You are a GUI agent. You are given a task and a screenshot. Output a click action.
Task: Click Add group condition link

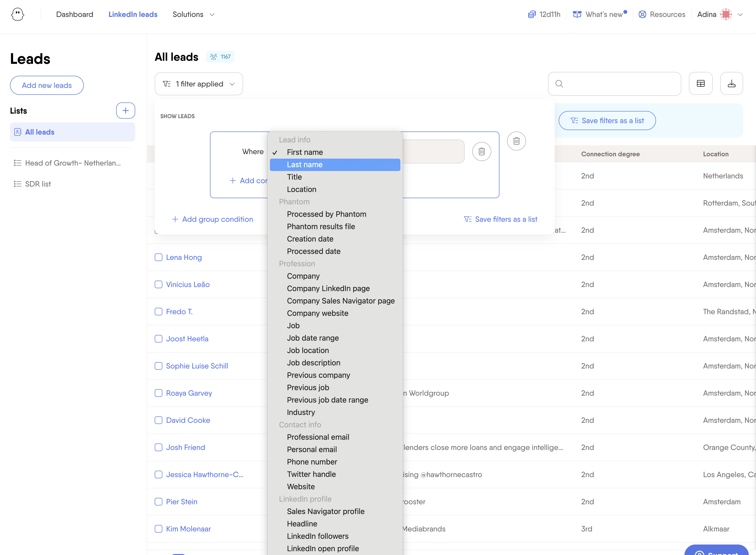tap(213, 219)
